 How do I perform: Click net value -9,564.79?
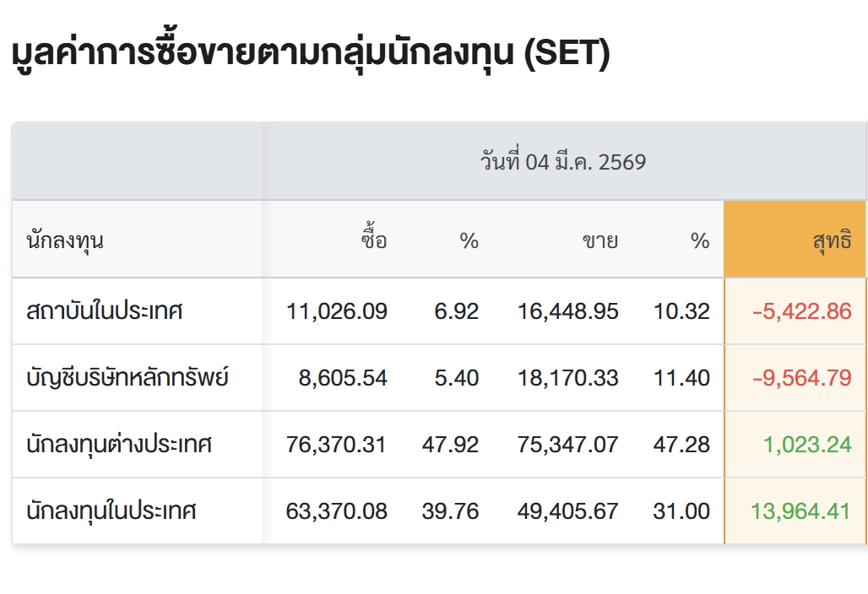coord(801,377)
